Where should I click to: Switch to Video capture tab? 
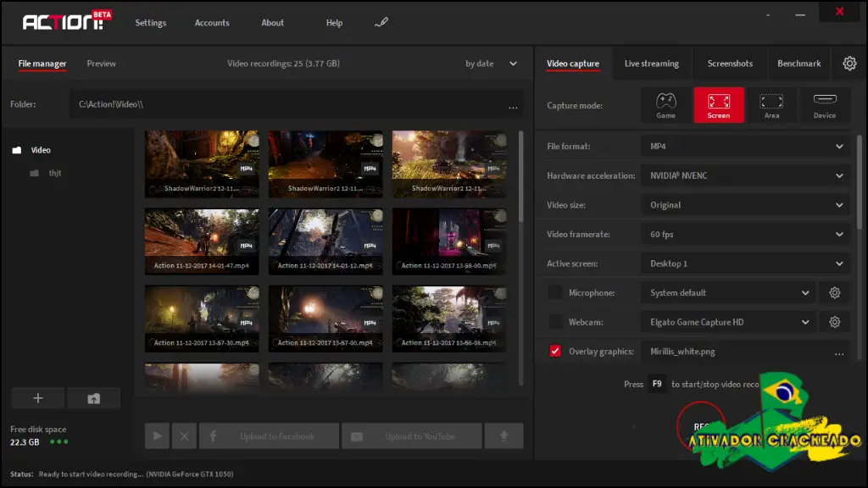click(x=573, y=64)
